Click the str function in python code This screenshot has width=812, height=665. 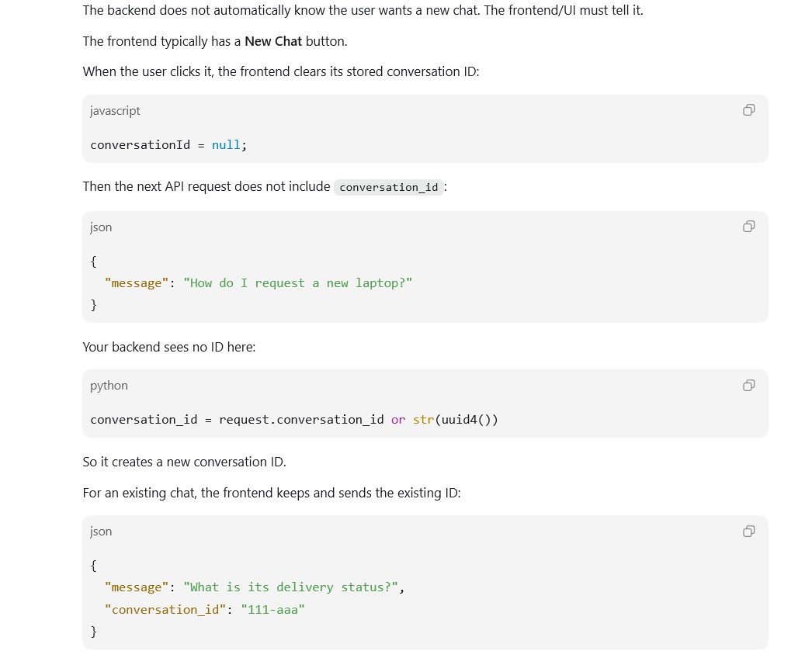pyautogui.click(x=423, y=420)
